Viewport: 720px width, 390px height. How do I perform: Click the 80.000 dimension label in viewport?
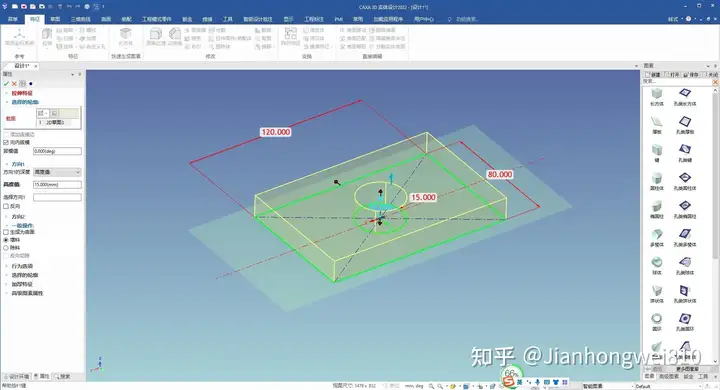[500, 175]
